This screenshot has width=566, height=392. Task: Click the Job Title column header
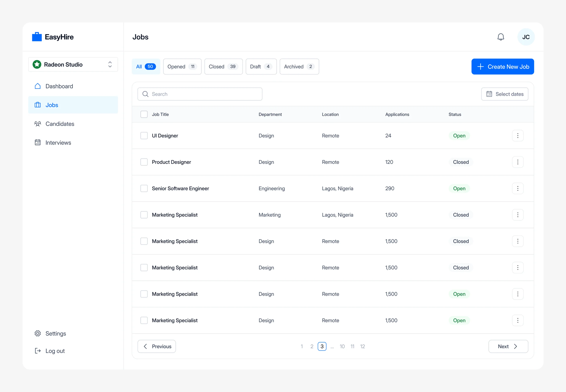tap(160, 114)
